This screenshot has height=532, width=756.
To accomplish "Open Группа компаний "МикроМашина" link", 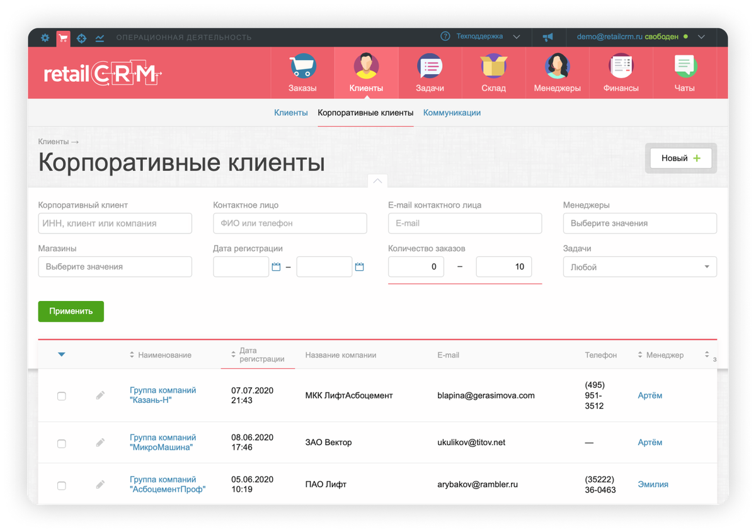I will pos(163,443).
